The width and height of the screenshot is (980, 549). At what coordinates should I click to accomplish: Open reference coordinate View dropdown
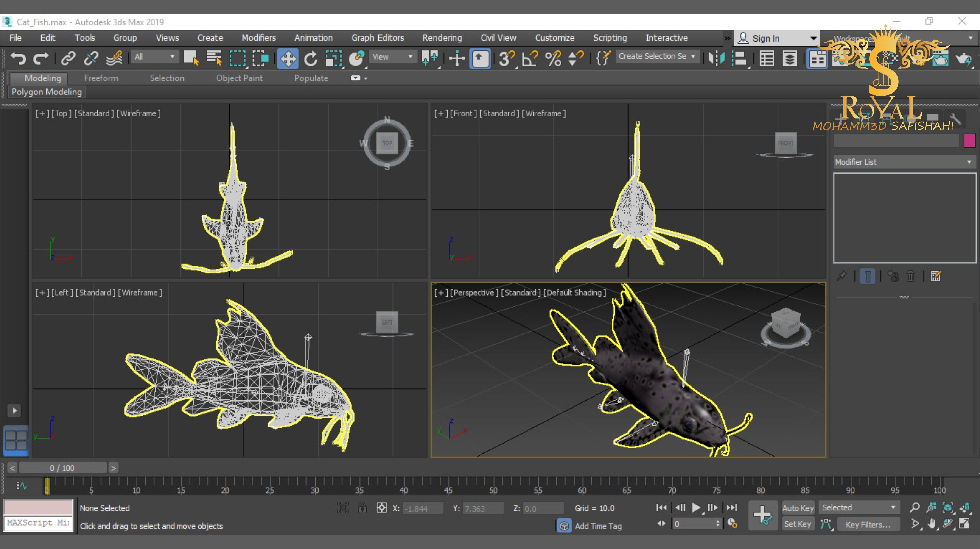click(393, 57)
